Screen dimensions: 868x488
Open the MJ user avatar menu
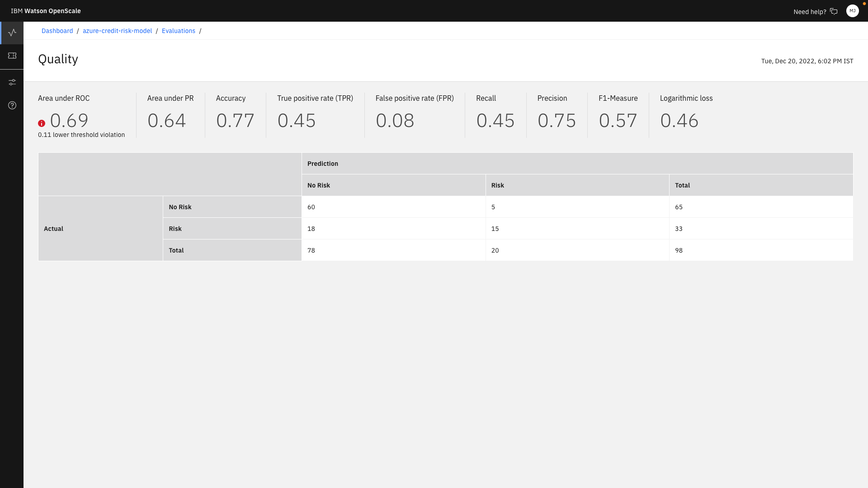[x=852, y=11]
